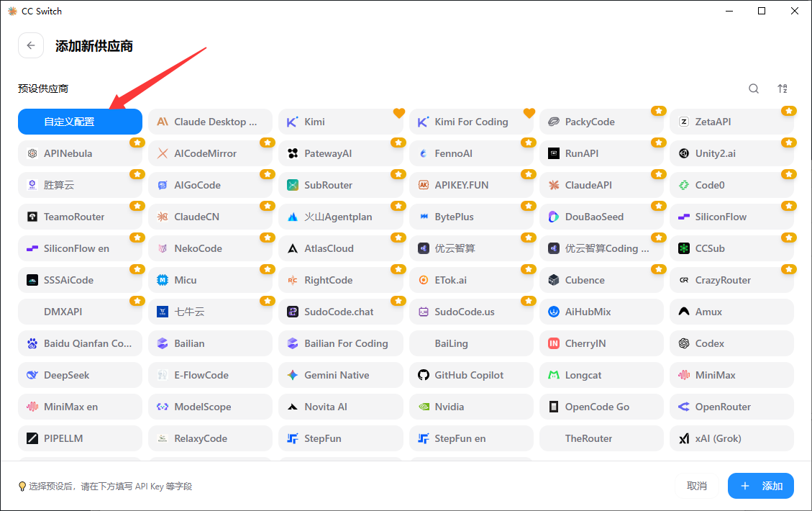The image size is (812, 511).
Task: Select the SSSAiCode preset
Action: pos(81,280)
